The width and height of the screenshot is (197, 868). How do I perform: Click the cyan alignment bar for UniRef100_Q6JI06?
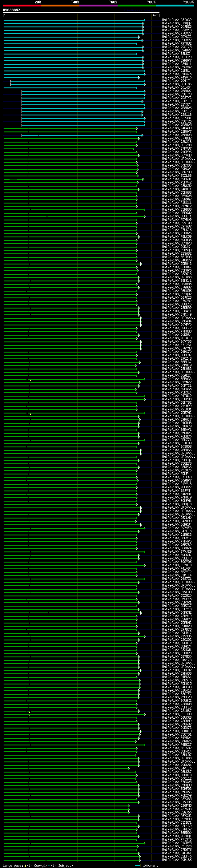(78, 84)
